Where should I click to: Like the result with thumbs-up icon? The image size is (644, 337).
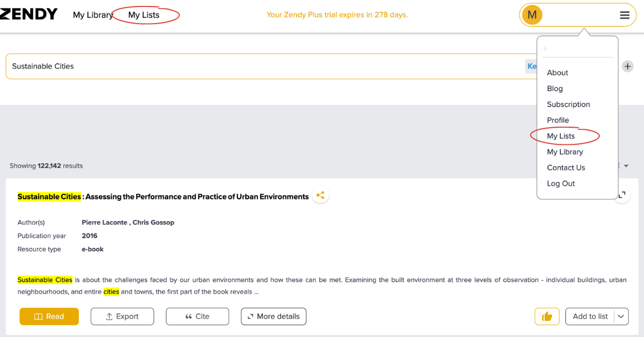[547, 317]
